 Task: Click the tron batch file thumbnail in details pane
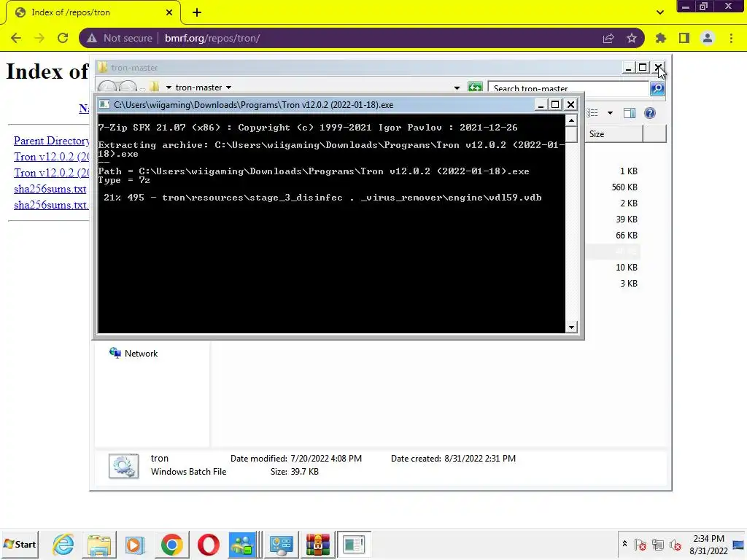[123, 466]
